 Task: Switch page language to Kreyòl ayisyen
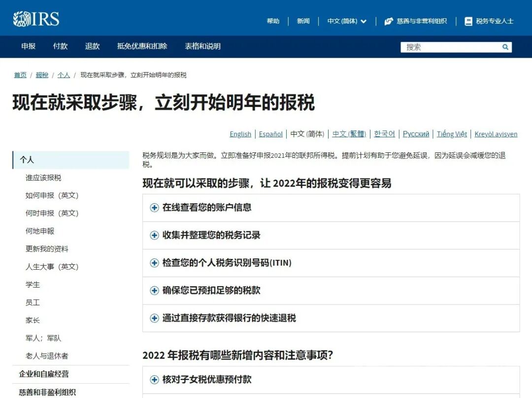click(x=496, y=134)
